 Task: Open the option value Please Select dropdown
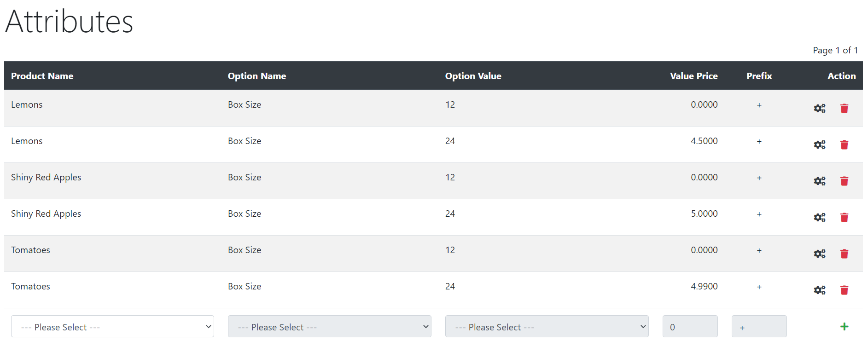coord(547,326)
